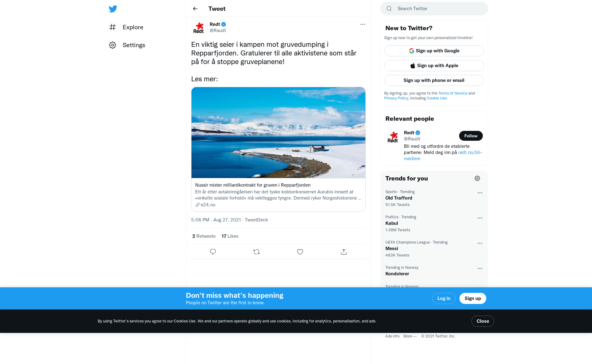Screen dimensions: 592x364
Task: Like the tweet with the heart icon
Action: coord(300,252)
